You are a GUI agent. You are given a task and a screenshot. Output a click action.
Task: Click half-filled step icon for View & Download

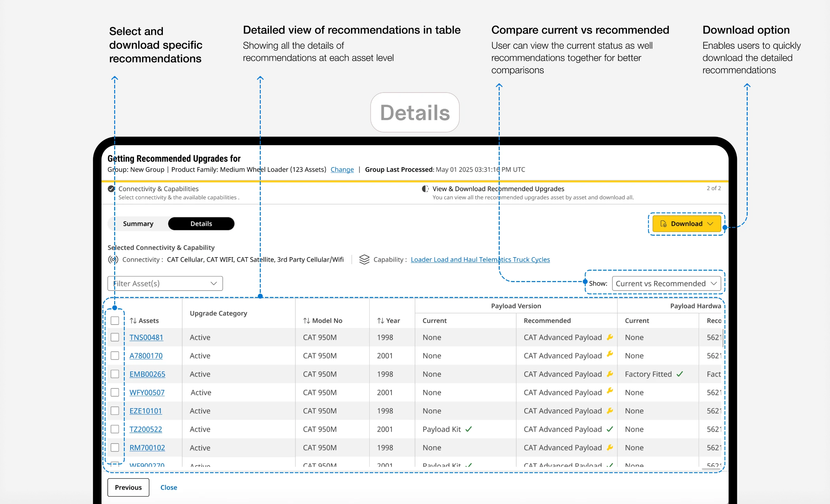[x=425, y=189]
